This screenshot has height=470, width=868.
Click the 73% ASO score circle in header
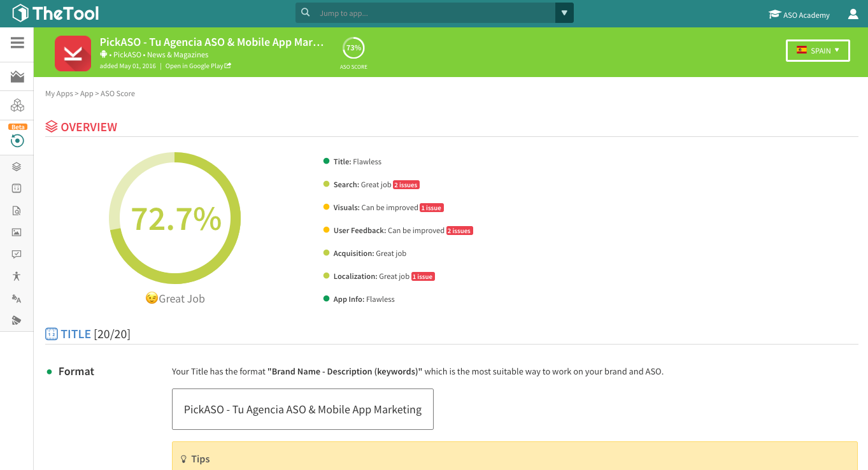tap(353, 48)
